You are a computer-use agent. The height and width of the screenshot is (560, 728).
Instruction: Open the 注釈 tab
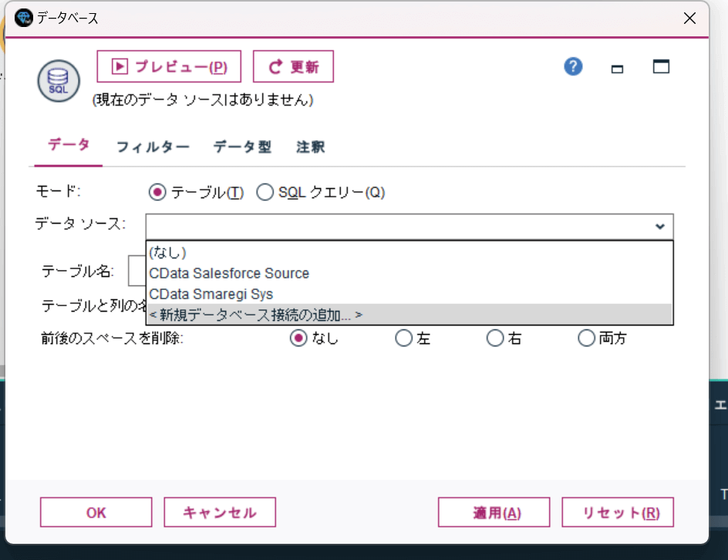pos(311,147)
